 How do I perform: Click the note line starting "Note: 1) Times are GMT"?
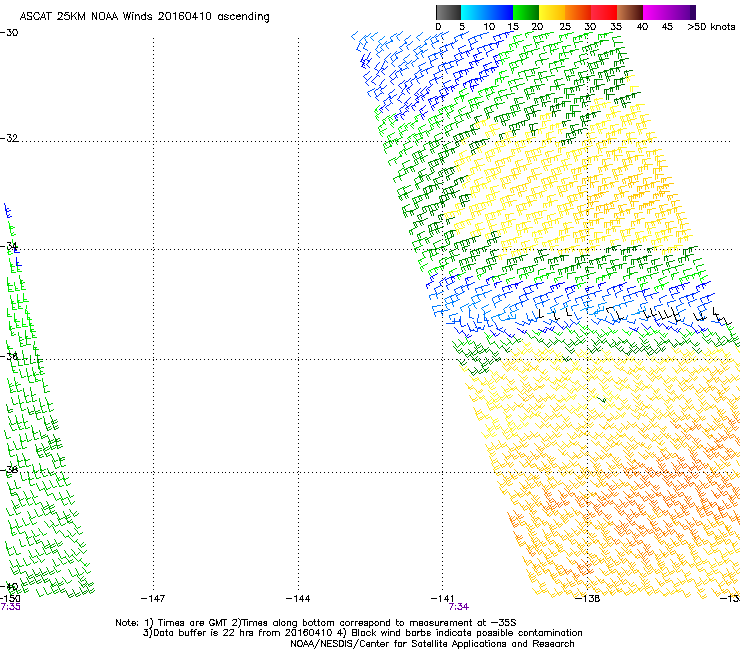(x=316, y=623)
